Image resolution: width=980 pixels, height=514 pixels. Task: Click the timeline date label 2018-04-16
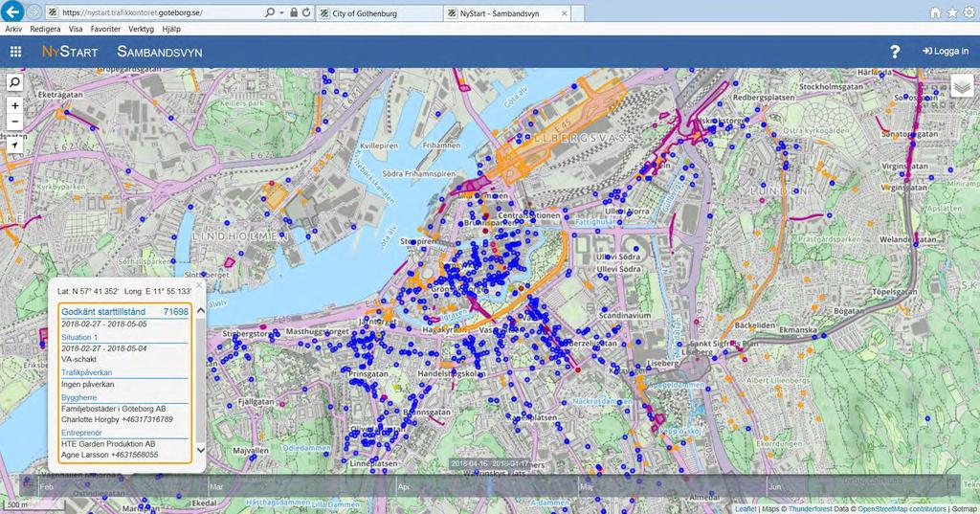(x=489, y=464)
